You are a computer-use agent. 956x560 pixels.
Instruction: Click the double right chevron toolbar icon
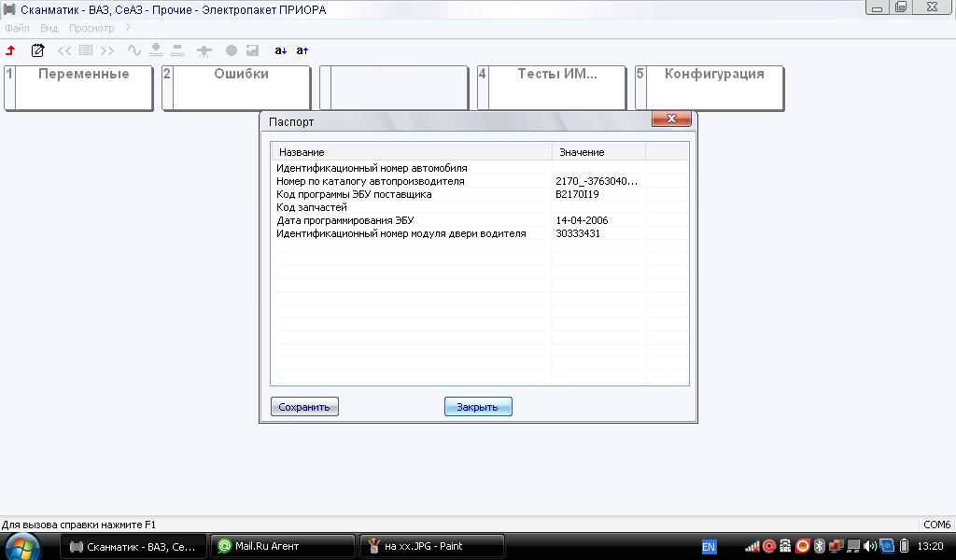coord(107,50)
